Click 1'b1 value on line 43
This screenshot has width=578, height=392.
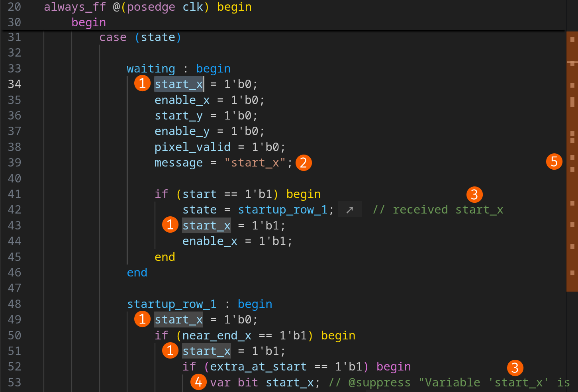[x=265, y=226]
